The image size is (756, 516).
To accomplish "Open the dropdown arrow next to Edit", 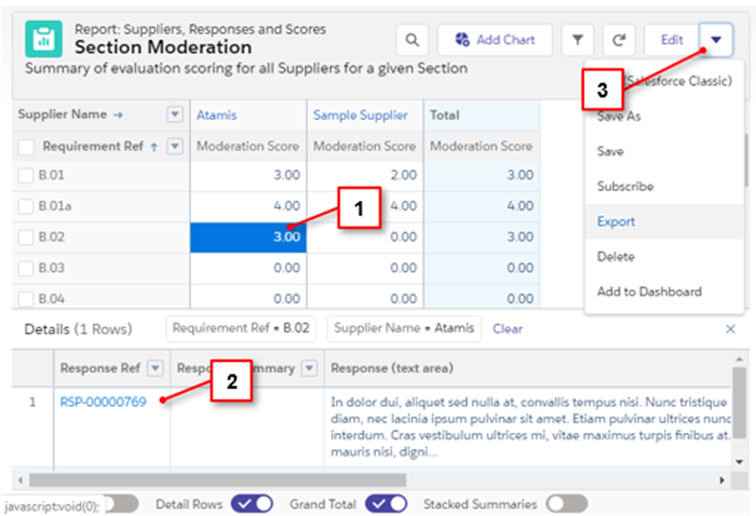I will [717, 40].
